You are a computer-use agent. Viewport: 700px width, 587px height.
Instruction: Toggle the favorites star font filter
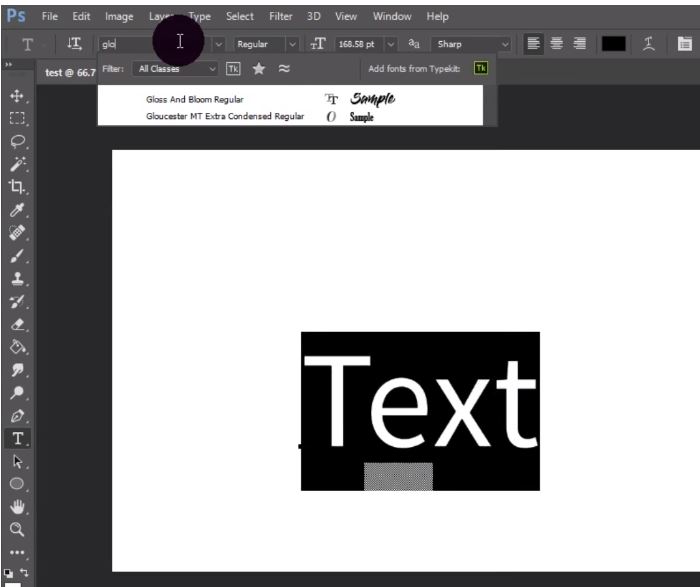(x=258, y=69)
